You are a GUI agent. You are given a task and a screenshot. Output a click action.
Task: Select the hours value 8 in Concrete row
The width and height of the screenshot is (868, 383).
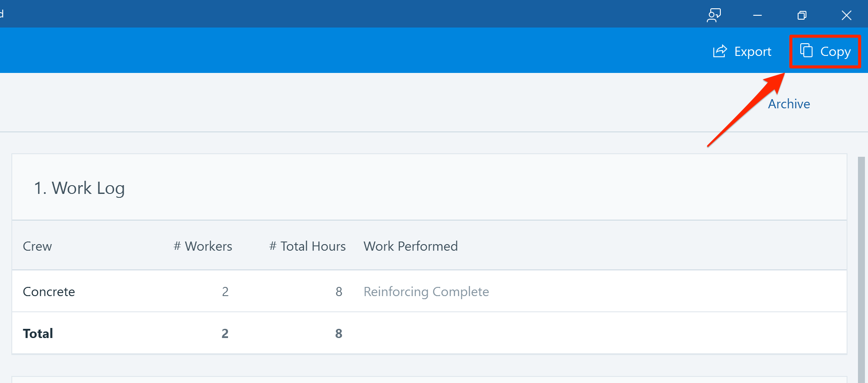point(339,292)
